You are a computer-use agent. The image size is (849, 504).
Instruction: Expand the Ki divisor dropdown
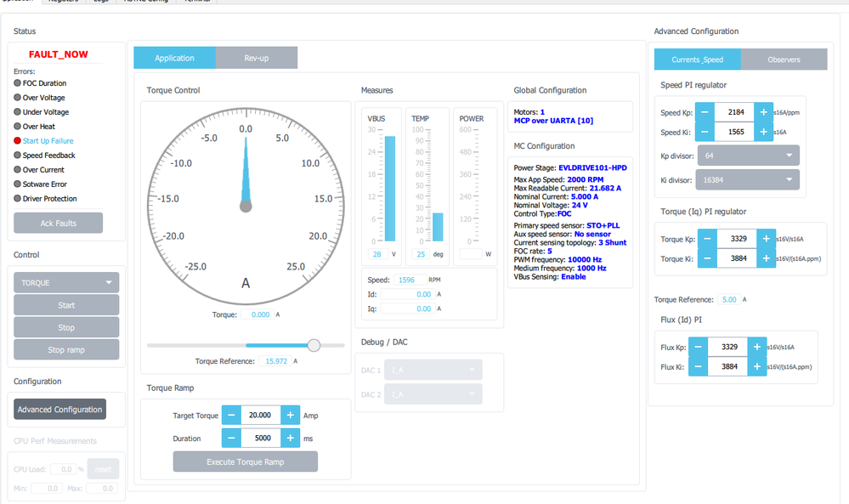pyautogui.click(x=748, y=179)
